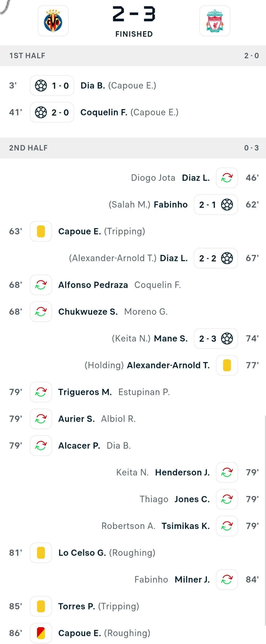Tap the 3' goal ball icon for 1-0

tap(41, 85)
